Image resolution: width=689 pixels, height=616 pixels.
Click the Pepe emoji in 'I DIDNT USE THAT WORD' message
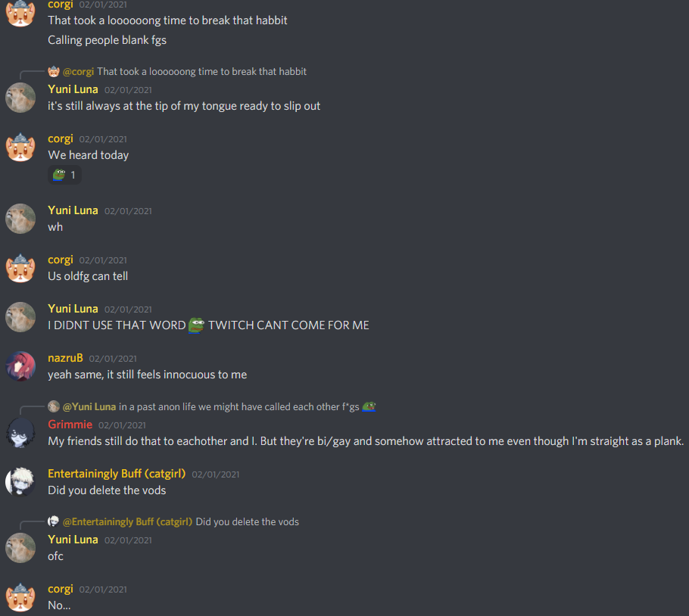click(x=196, y=325)
